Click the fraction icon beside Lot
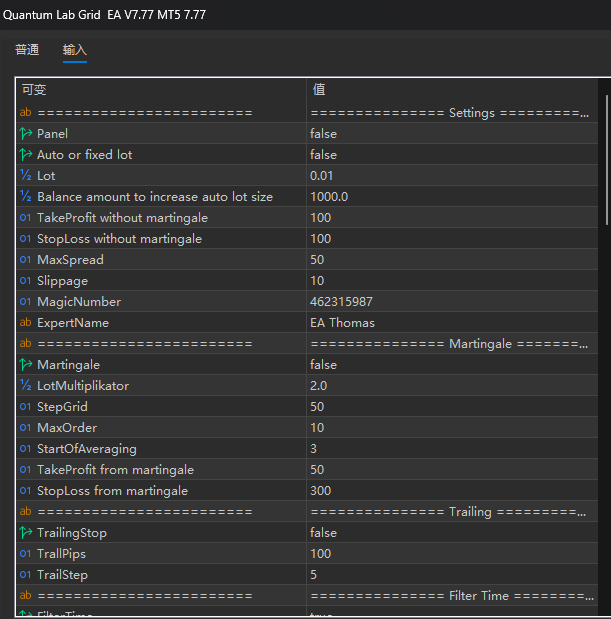The image size is (611, 619). pos(26,176)
